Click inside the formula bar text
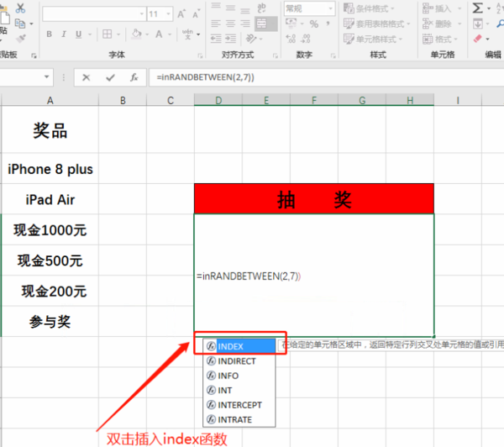504x447 pixels. (x=205, y=77)
